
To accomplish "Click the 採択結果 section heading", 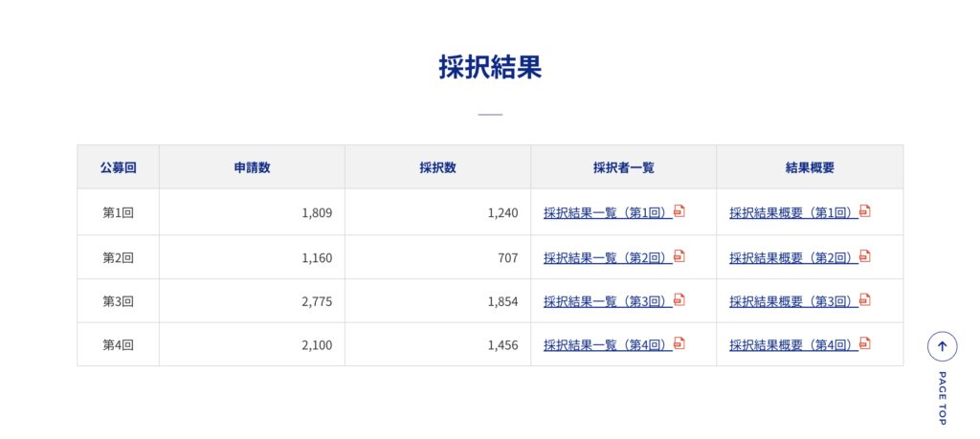I will click(x=490, y=67).
